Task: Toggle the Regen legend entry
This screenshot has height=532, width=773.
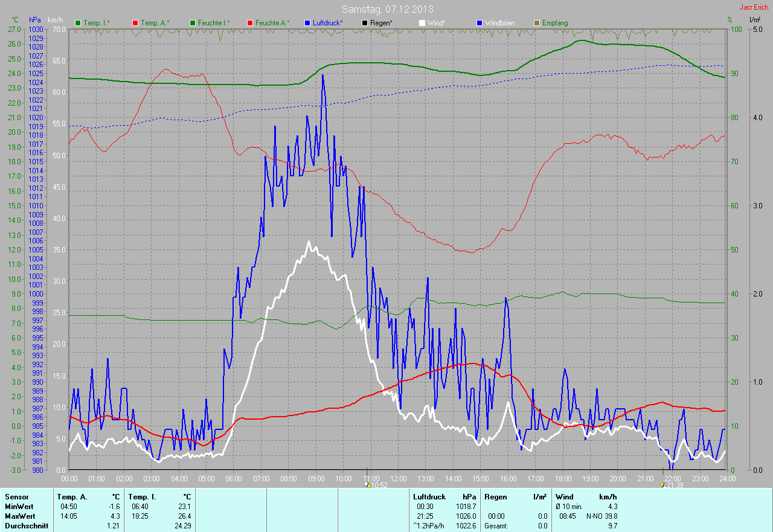Action: pos(380,23)
